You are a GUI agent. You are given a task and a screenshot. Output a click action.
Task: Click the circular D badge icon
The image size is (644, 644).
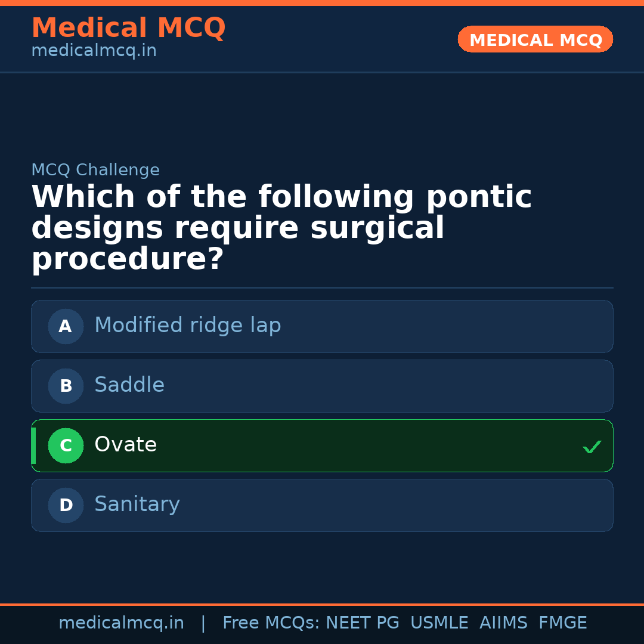coord(66,505)
